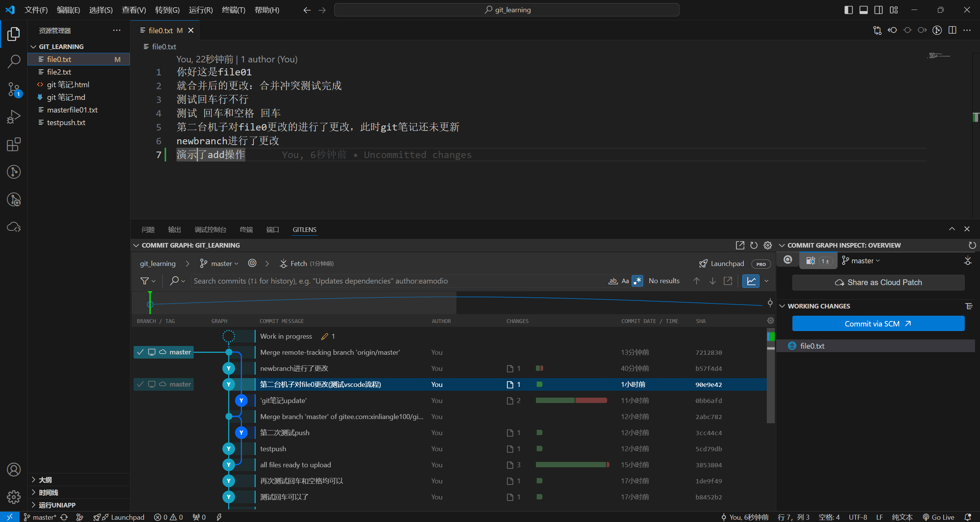Open the Search view in activity bar
980x522 pixels.
tap(14, 61)
